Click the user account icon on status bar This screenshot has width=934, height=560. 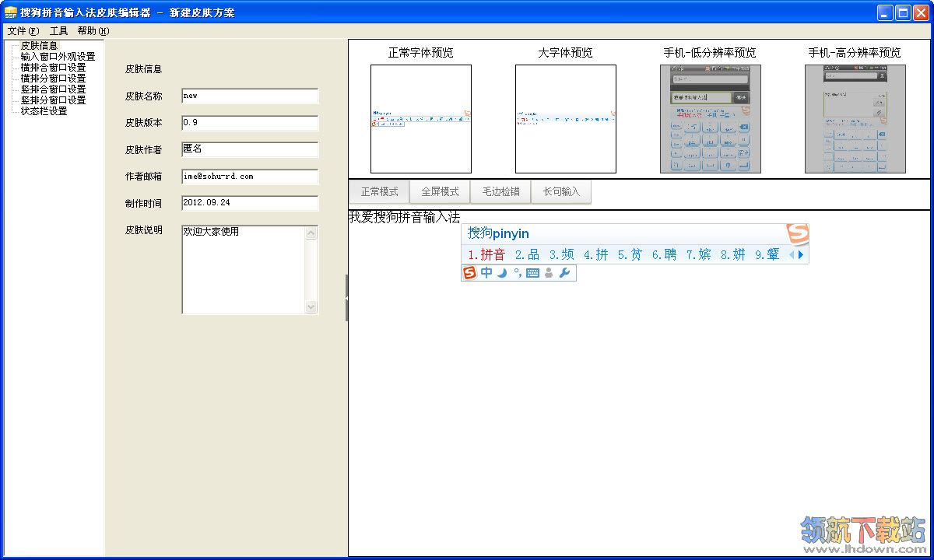tap(549, 273)
